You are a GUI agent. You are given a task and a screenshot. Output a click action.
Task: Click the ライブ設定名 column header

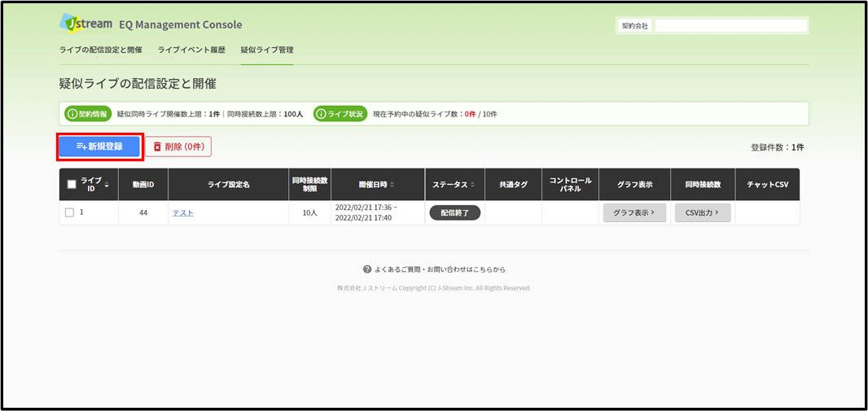click(229, 184)
